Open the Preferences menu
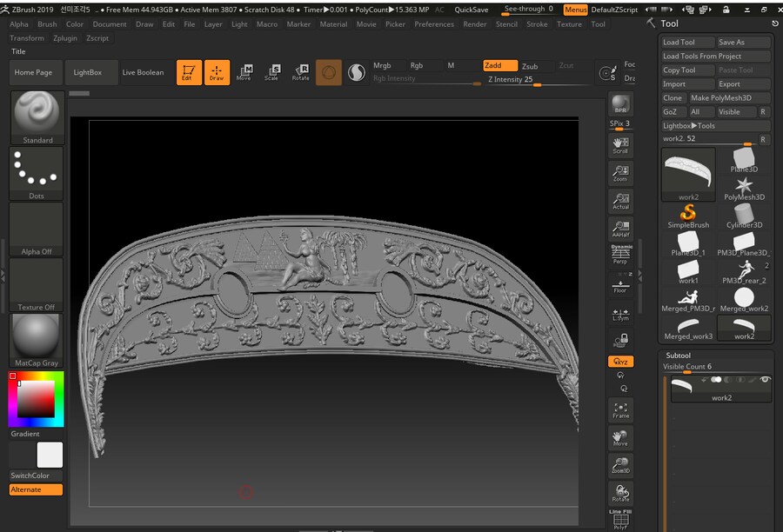 coord(433,24)
